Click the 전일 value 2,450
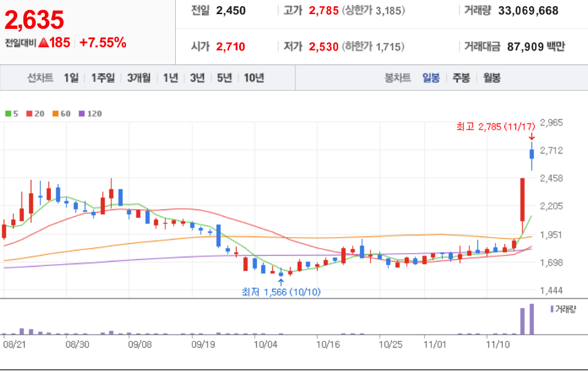Screen dimensions: 588x371 (230, 11)
